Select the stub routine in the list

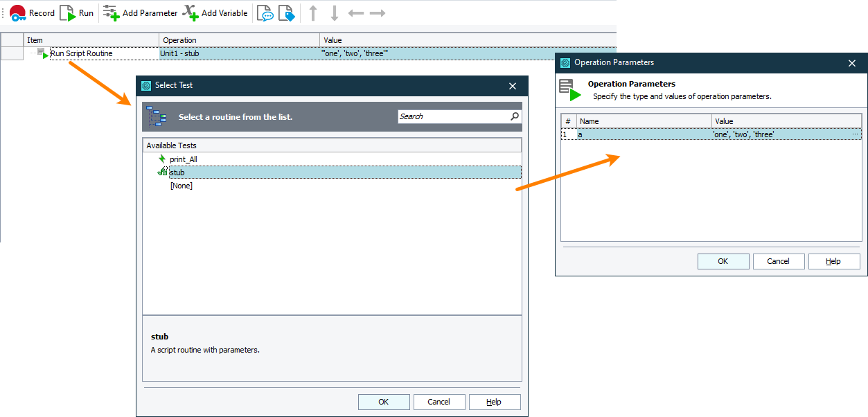pos(345,172)
